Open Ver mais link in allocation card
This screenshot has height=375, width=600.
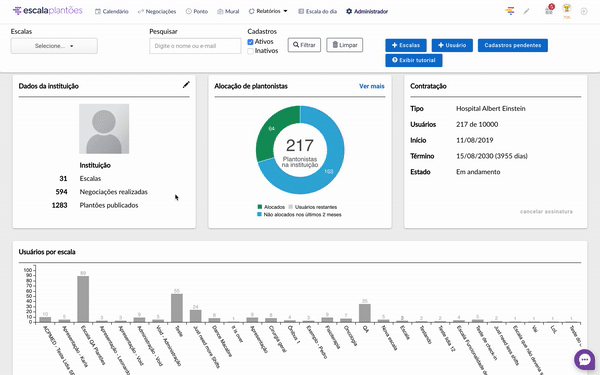(372, 86)
